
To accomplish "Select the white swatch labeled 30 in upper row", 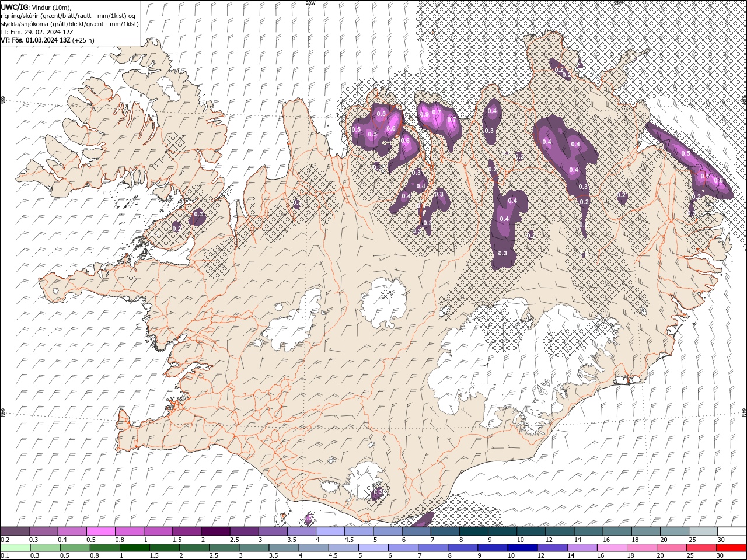I will click(x=732, y=531).
